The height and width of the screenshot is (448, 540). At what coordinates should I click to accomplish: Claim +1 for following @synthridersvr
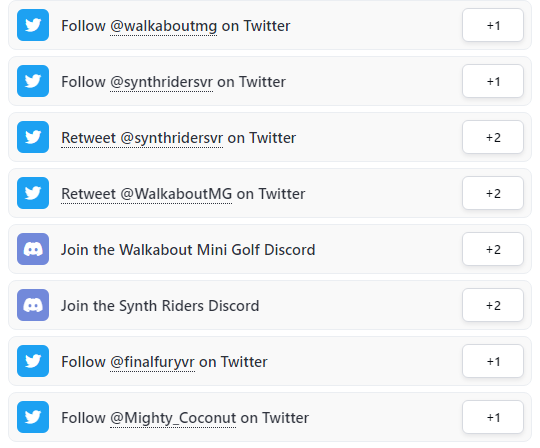coord(493,81)
